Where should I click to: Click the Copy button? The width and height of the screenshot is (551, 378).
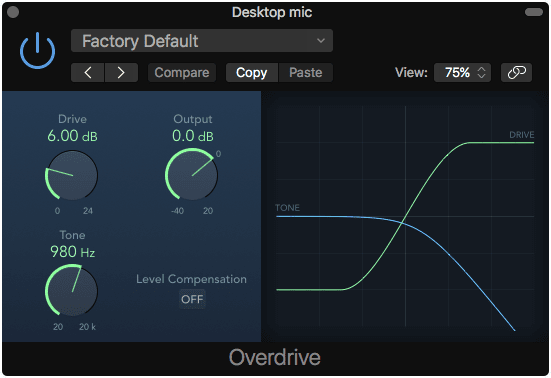point(252,73)
